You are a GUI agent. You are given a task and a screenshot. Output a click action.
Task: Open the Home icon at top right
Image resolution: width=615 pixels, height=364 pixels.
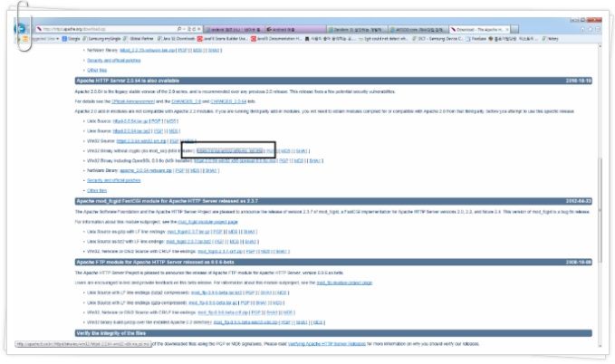pyautogui.click(x=582, y=29)
